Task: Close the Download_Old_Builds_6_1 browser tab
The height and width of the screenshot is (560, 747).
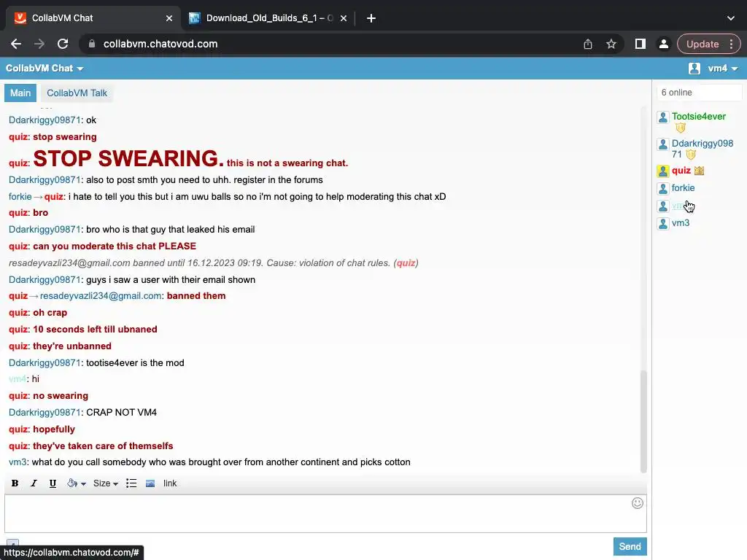Action: [344, 18]
